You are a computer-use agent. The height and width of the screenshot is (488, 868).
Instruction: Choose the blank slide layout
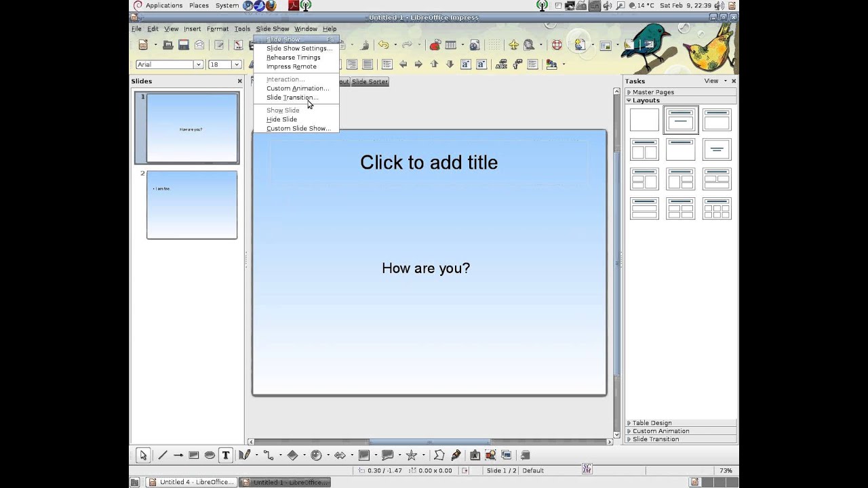point(644,120)
